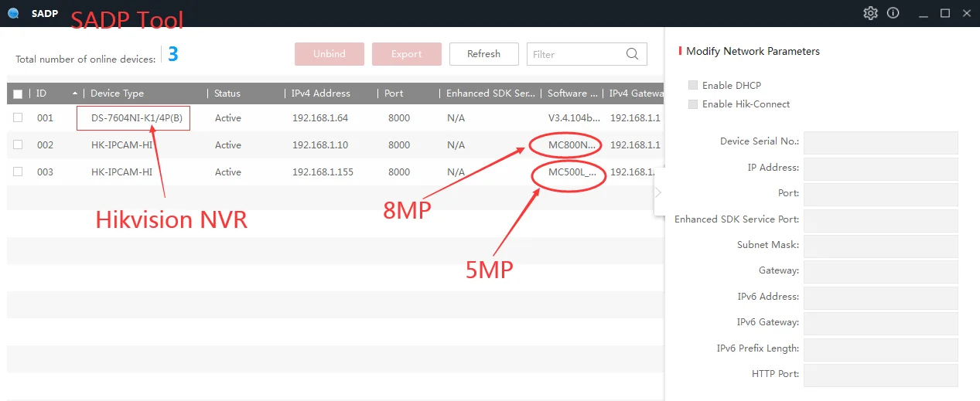The image size is (980, 401).
Task: Click Active status of device 001
Action: tap(228, 118)
